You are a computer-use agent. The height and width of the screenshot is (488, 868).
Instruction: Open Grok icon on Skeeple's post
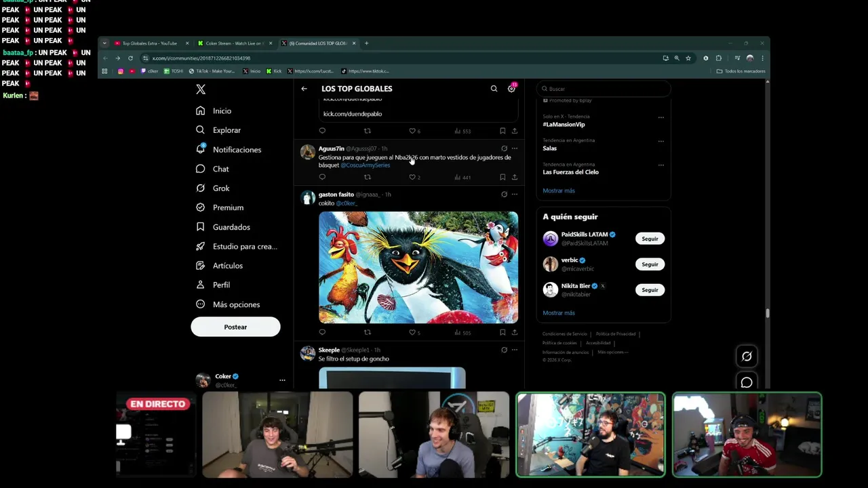(504, 350)
